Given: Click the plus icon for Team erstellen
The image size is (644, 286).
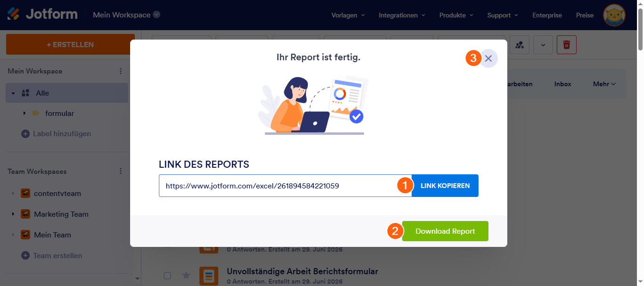Looking at the screenshot, I should pos(25,255).
